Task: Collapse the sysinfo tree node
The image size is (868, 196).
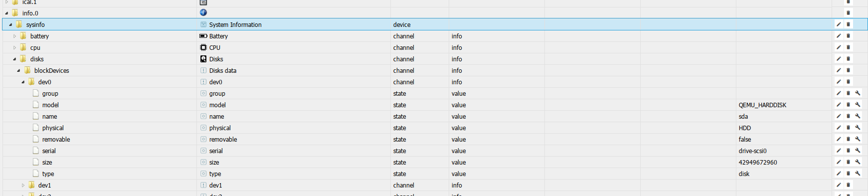Action: [x=10, y=25]
